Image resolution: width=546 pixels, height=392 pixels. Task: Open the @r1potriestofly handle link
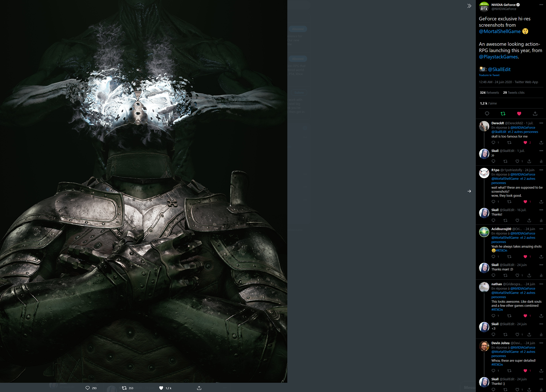pos(511,170)
